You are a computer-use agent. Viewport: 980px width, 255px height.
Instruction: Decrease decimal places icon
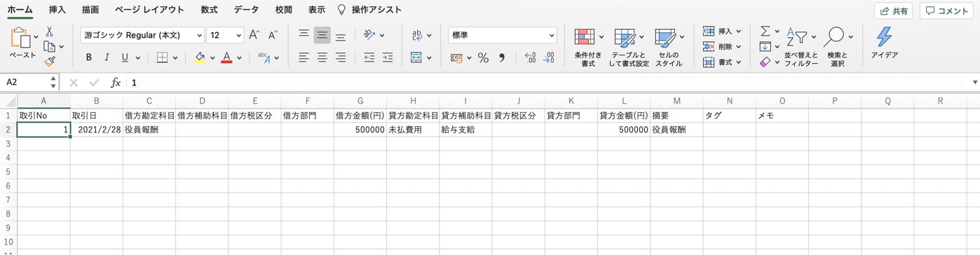click(x=549, y=58)
